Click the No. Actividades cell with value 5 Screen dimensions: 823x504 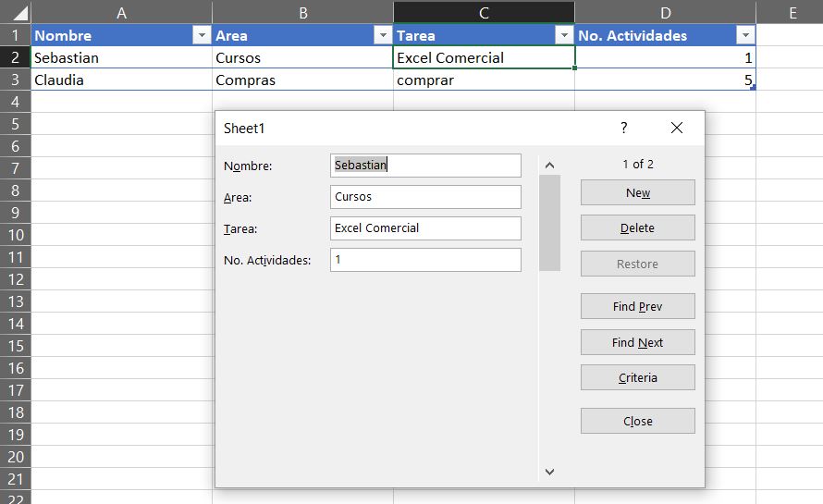pyautogui.click(x=665, y=80)
